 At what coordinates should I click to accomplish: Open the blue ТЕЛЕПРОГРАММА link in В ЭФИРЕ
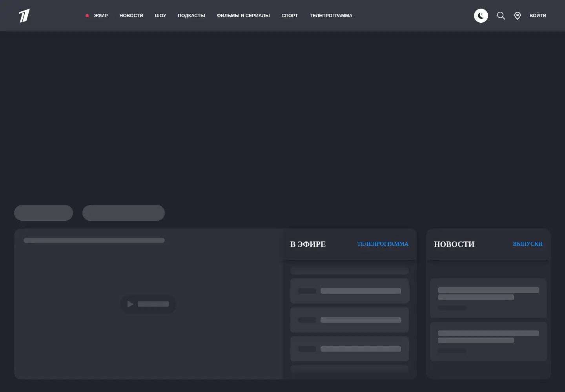coord(383,244)
